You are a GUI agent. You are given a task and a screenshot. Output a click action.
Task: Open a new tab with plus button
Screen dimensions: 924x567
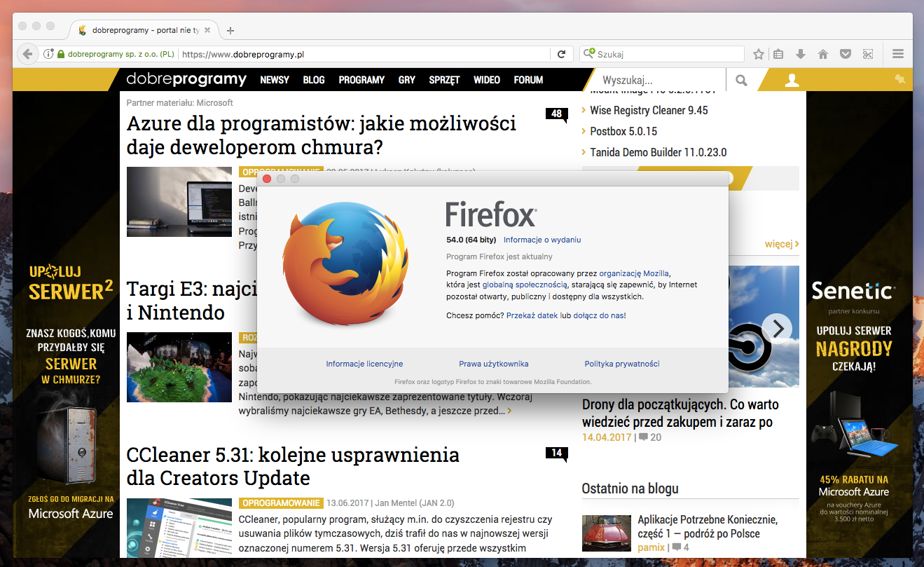[x=230, y=30]
